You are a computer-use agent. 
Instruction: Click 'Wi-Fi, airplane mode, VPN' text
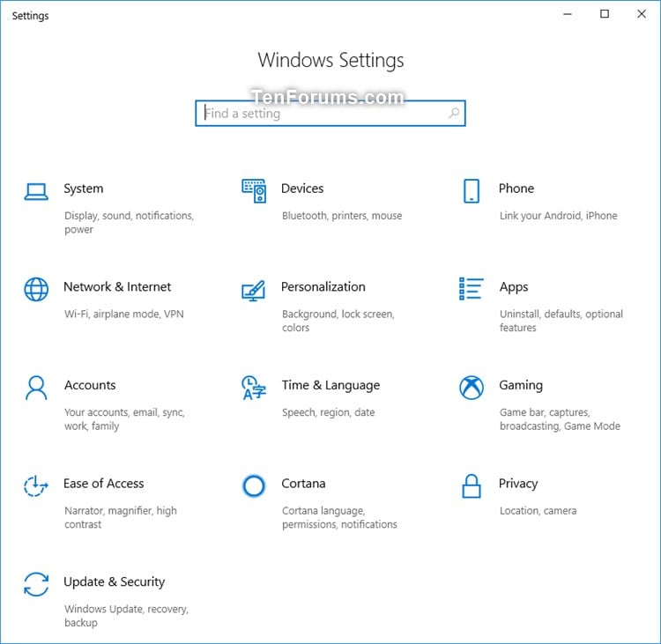124,314
